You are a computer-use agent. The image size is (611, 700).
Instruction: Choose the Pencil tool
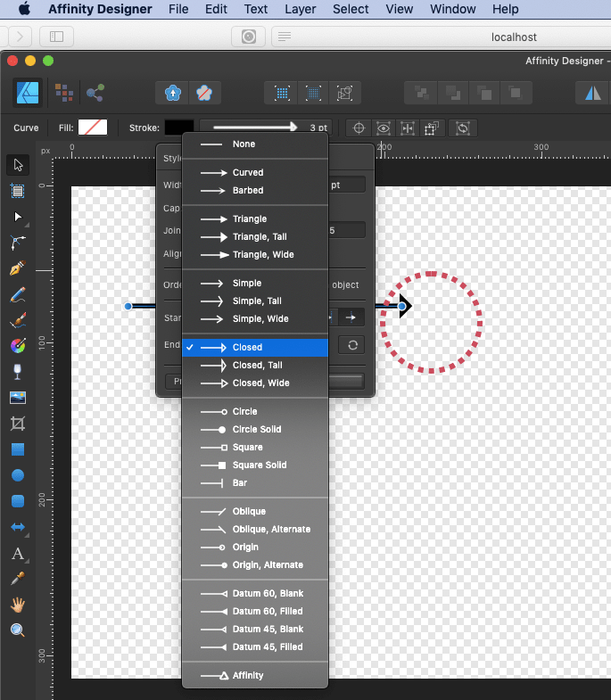tap(18, 294)
